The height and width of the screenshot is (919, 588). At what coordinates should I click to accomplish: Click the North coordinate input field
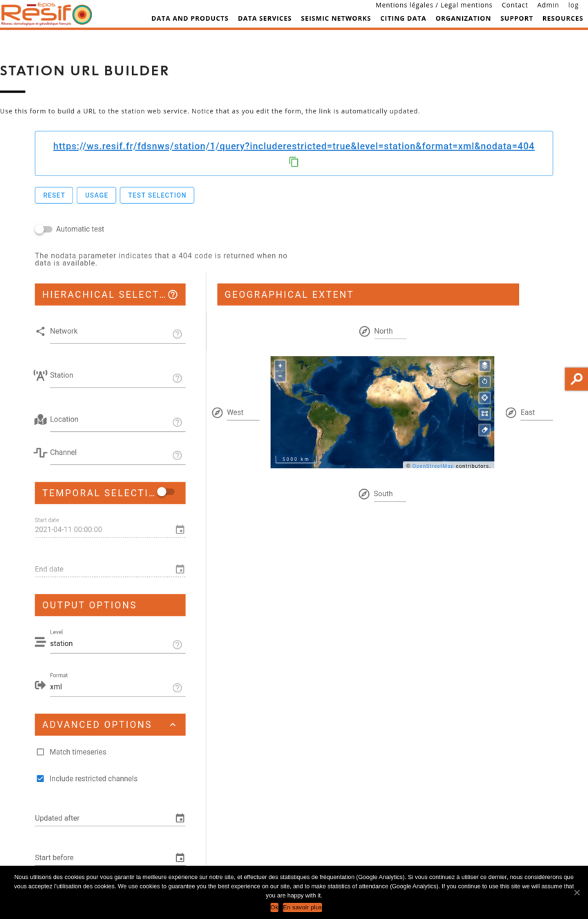(390, 332)
